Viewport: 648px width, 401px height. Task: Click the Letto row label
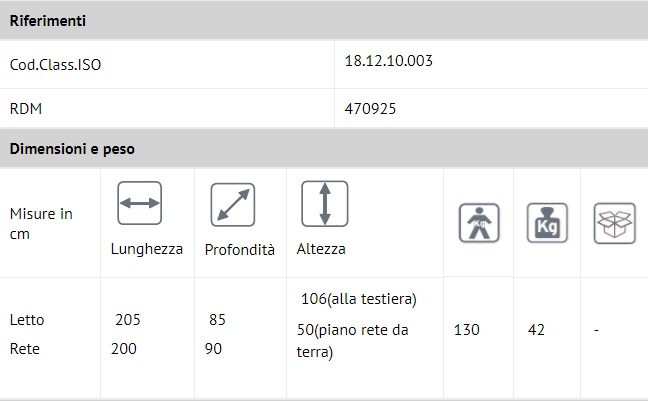(x=27, y=320)
